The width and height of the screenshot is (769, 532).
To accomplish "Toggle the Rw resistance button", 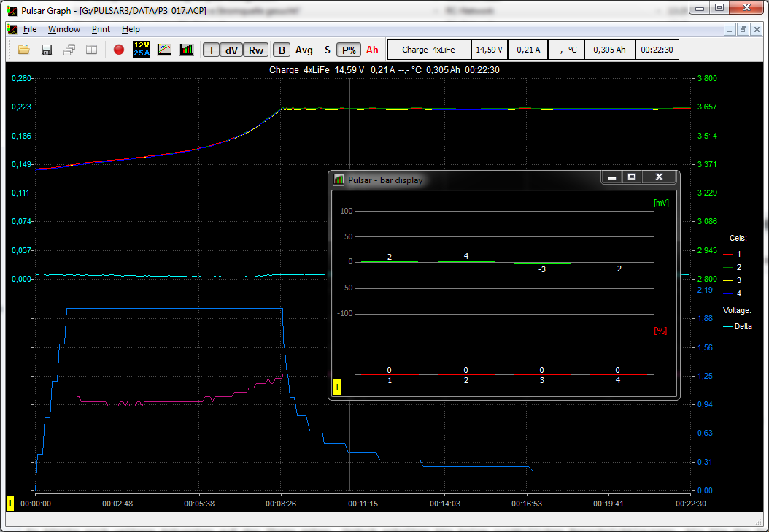I will [256, 50].
